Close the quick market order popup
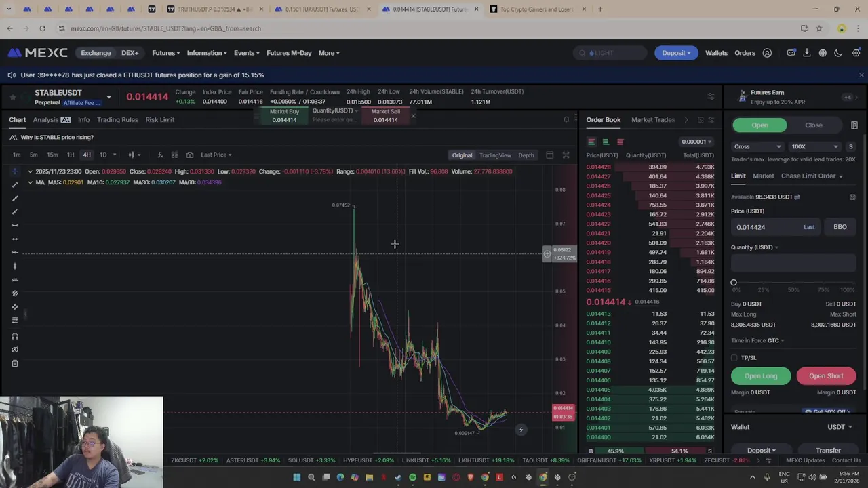Image resolution: width=868 pixels, height=488 pixels. coord(412,116)
